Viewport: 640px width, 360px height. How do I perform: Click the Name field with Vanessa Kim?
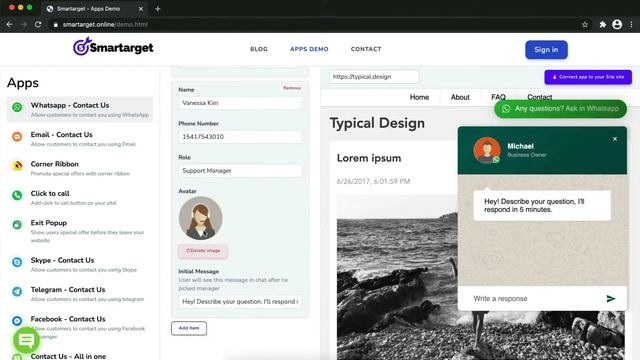240,103
